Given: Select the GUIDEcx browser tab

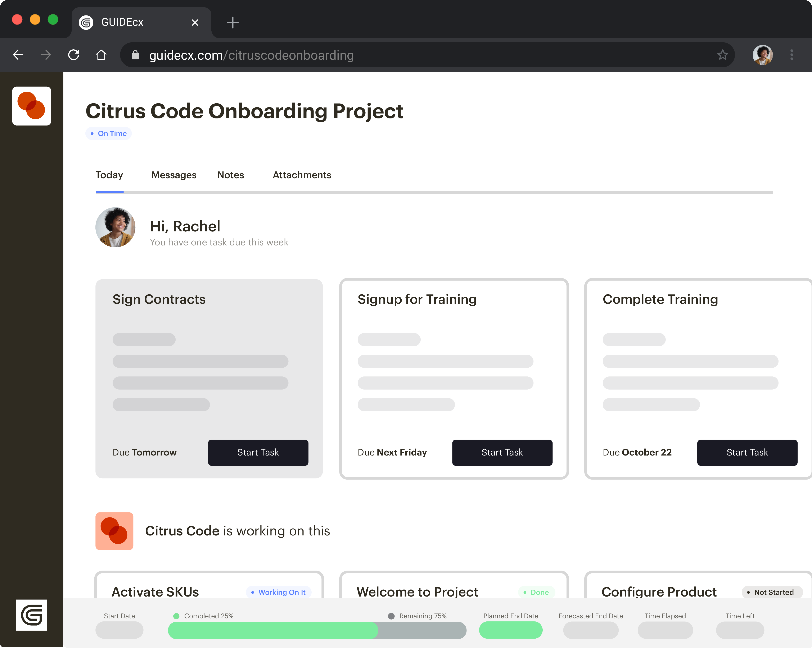Looking at the screenshot, I should (x=141, y=23).
